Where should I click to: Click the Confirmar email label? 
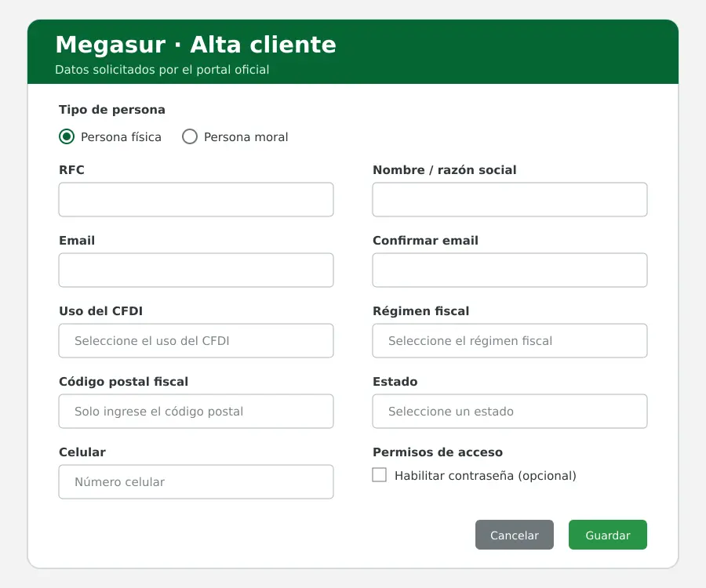point(425,240)
